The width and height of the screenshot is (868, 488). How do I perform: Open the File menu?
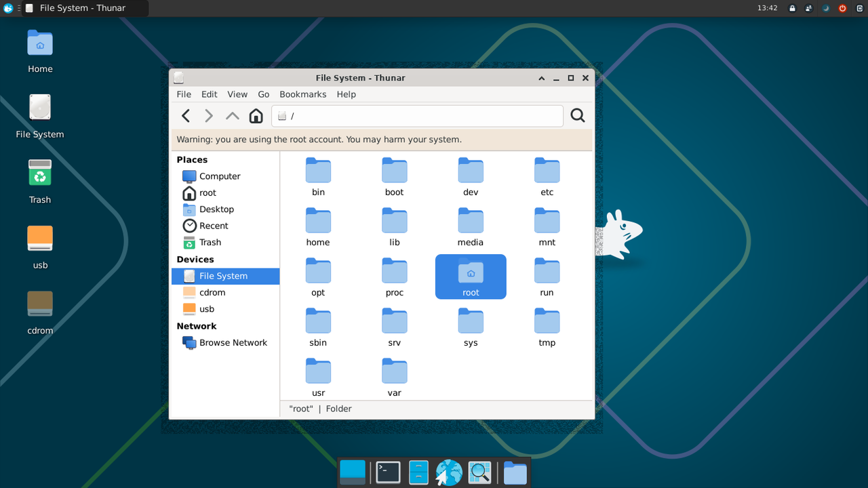tap(184, 94)
